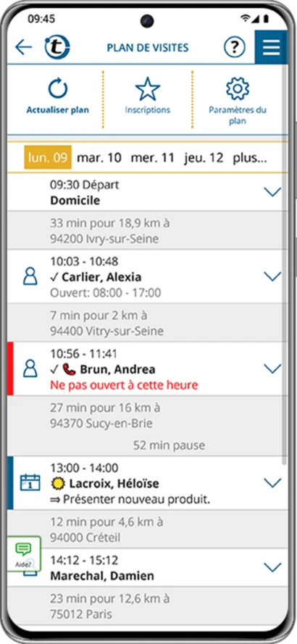Expand the Marechal, Damien visit details
The image size is (297, 644).
click(x=272, y=567)
